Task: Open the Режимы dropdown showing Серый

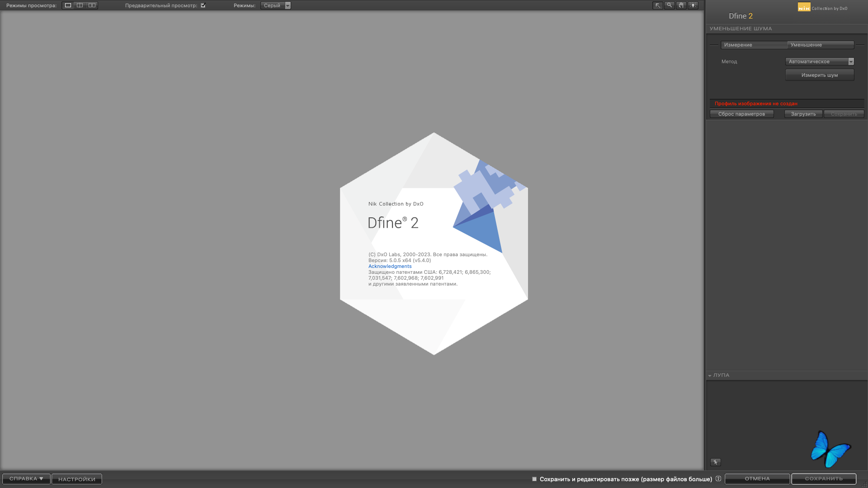Action: (x=276, y=5)
